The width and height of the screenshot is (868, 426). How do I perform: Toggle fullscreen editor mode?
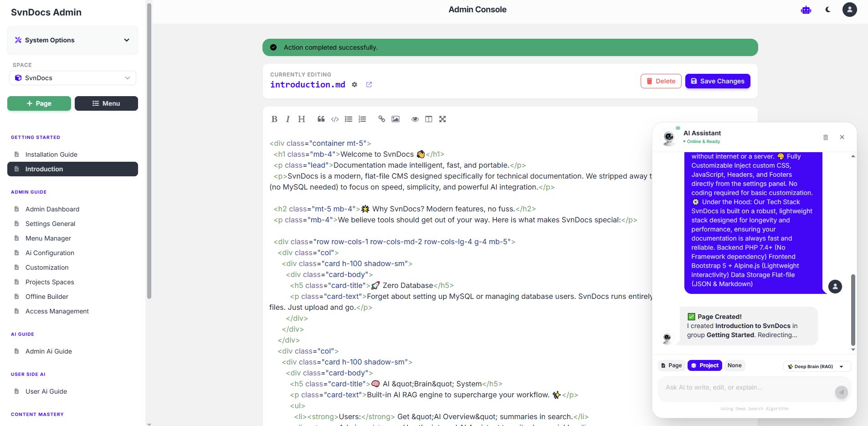pyautogui.click(x=442, y=119)
